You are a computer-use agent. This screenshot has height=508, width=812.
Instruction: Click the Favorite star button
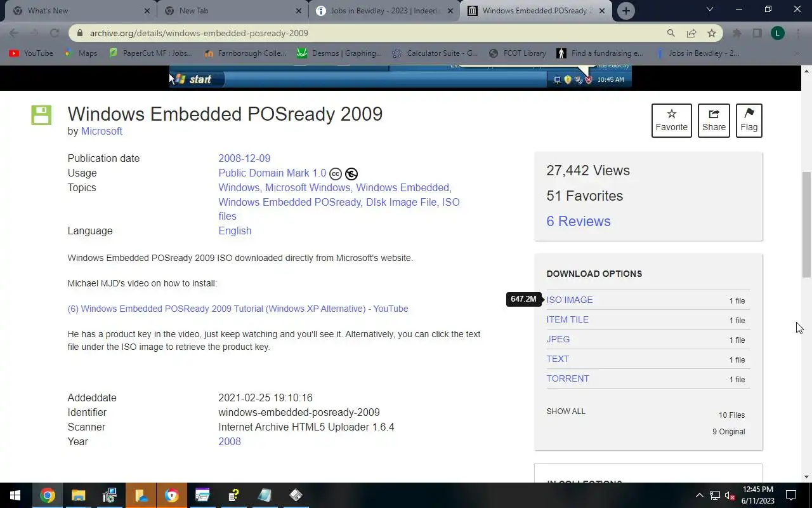click(x=671, y=120)
